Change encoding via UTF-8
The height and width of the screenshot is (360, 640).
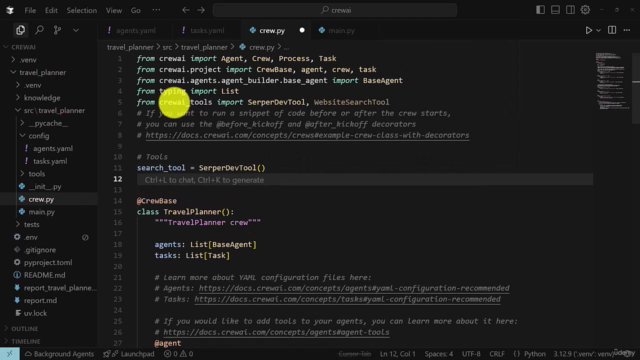coord(471,354)
